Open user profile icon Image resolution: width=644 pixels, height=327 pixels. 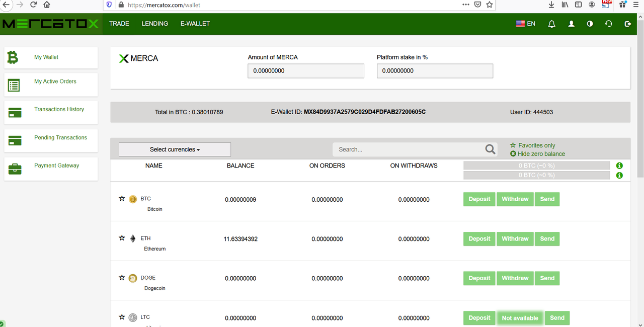click(x=572, y=24)
